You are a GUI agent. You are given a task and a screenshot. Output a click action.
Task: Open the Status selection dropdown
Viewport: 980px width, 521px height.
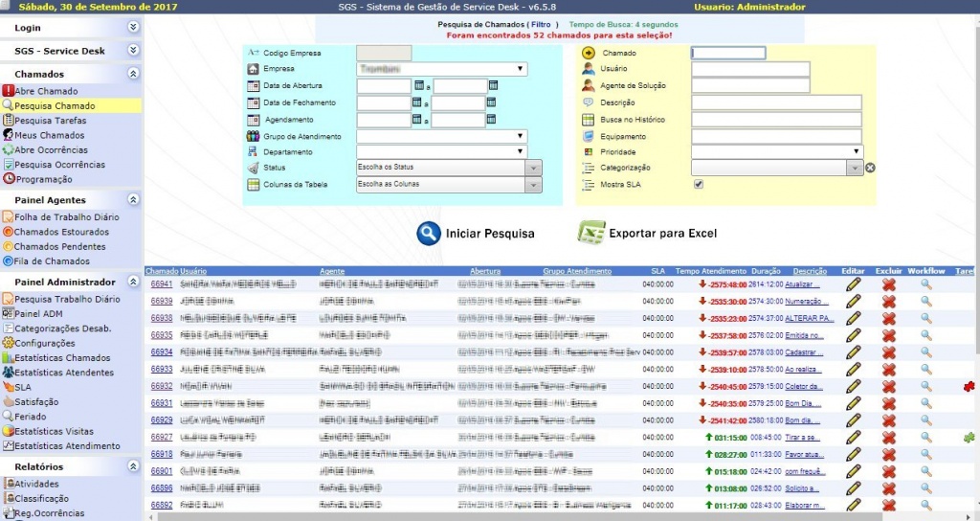click(x=450, y=168)
